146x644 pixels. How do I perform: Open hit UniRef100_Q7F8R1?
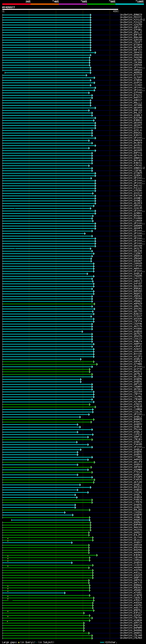[x=131, y=30]
